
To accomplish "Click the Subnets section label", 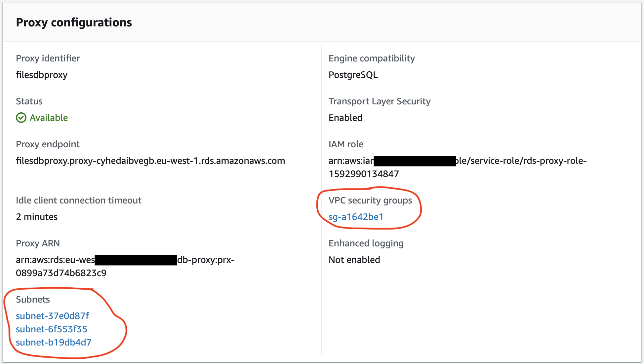I will coord(33,299).
